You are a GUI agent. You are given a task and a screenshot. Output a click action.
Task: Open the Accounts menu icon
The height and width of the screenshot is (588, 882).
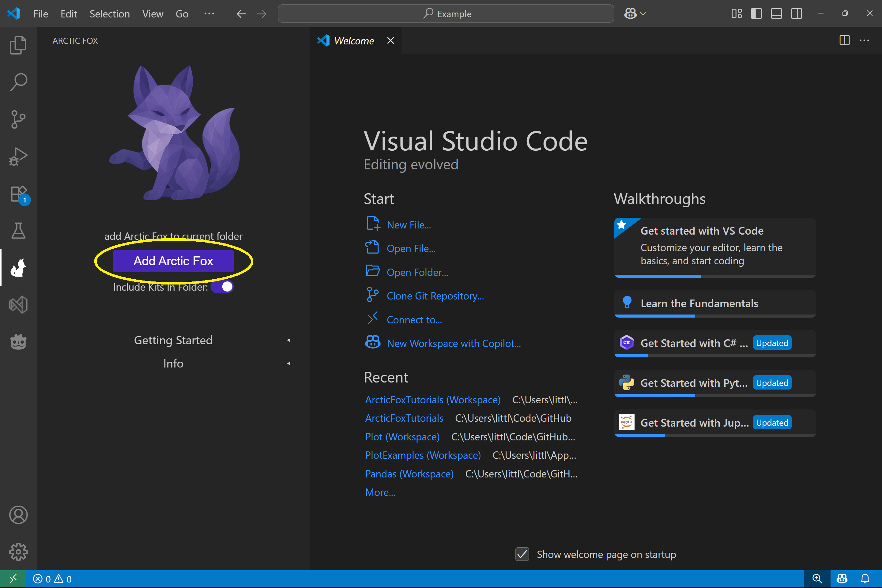point(18,515)
